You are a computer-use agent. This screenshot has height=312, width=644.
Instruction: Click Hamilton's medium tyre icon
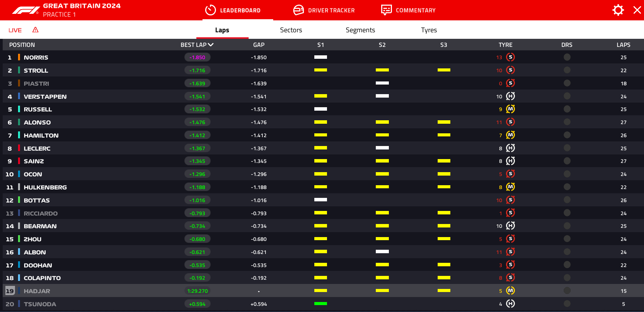510,135
